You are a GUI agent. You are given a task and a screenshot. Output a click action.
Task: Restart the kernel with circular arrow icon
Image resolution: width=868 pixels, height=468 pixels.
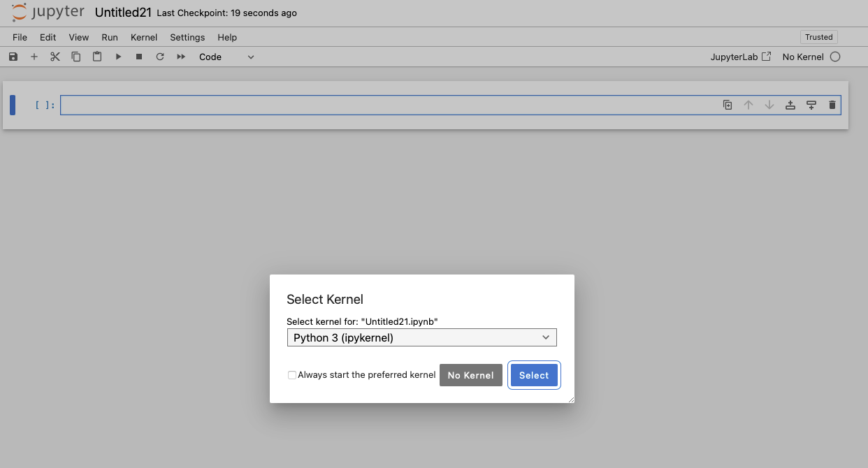click(160, 57)
